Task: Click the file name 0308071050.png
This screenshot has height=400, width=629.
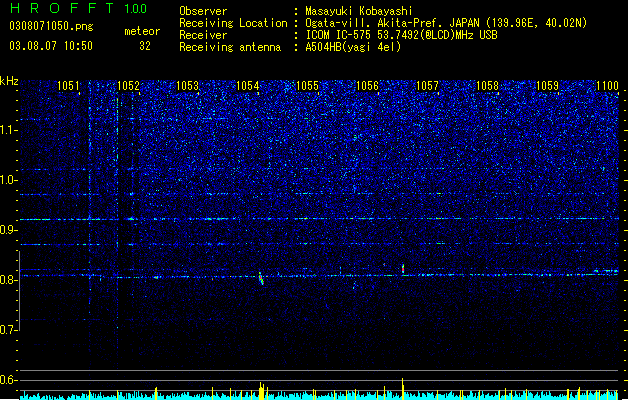Action: click(x=51, y=26)
